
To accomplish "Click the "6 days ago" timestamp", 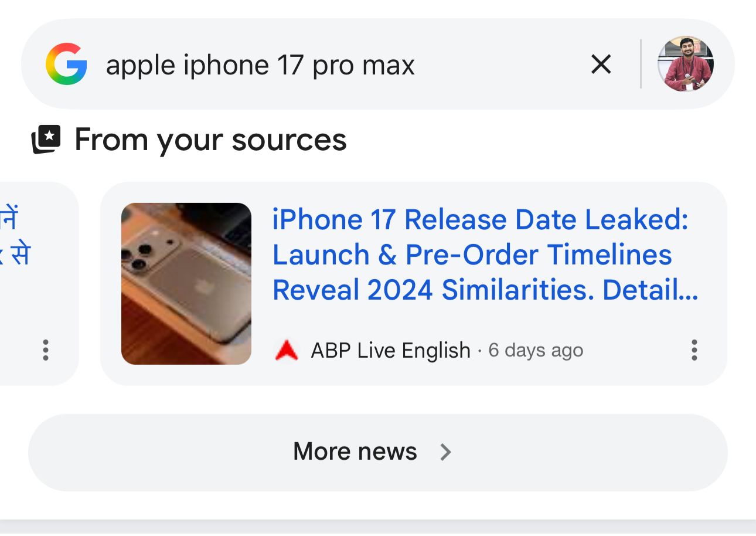I will 536,351.
